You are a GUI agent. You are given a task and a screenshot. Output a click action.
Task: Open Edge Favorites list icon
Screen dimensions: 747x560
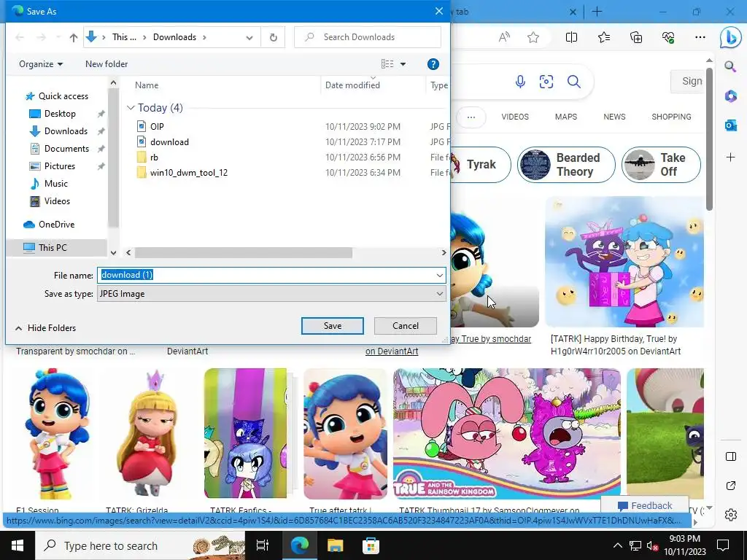point(603,37)
